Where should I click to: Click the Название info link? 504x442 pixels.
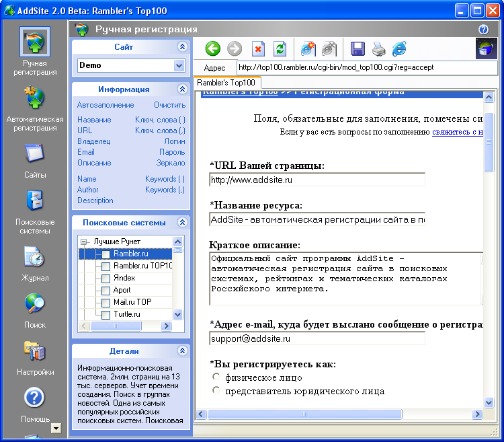(x=94, y=120)
